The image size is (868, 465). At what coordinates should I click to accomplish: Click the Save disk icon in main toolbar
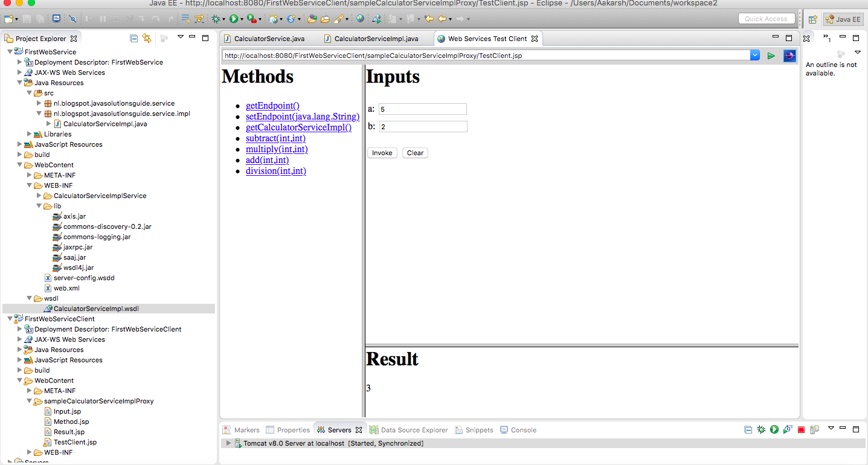coord(27,19)
